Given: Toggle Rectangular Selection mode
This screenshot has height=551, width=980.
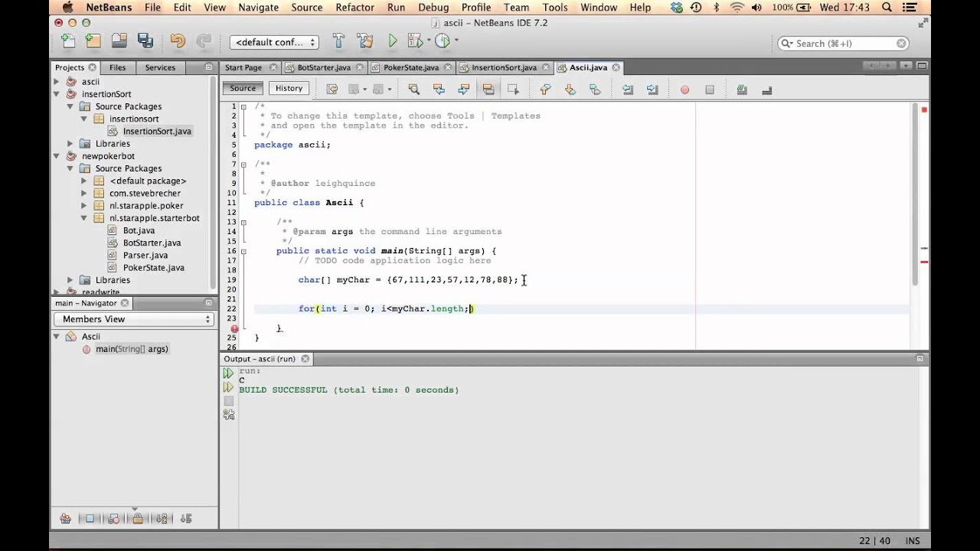Looking at the screenshot, I should 513,90.
